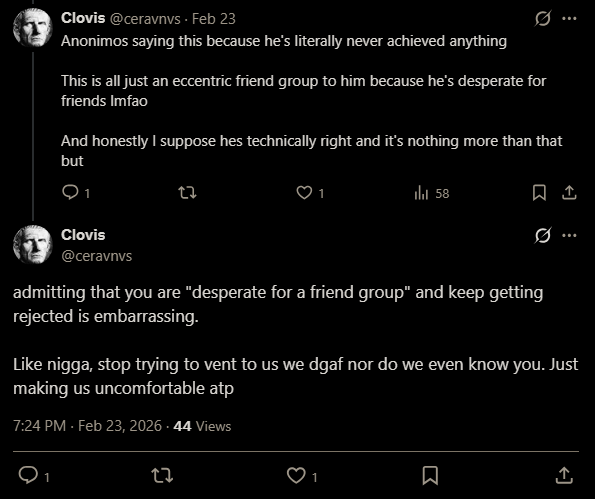This screenshot has height=499, width=595.
Task: Repost the main tweet
Action: coord(162,475)
